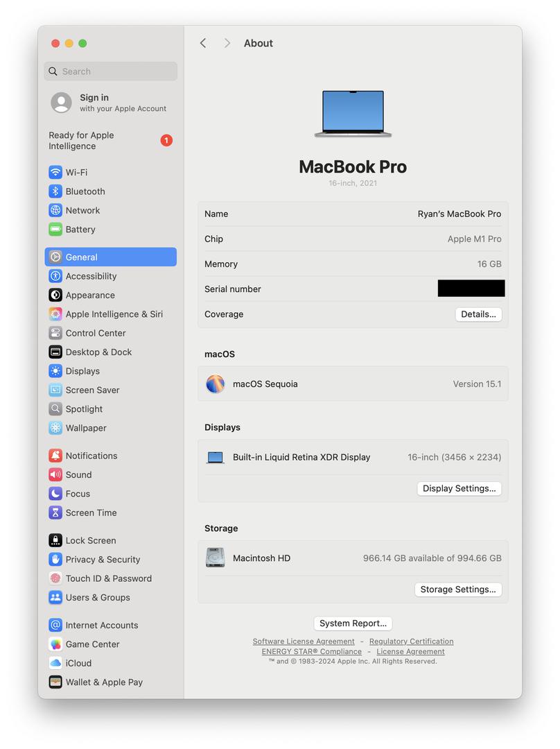Viewport: 560px width, 749px height.
Task: Sign in with your Apple Account
Action: [x=109, y=103]
